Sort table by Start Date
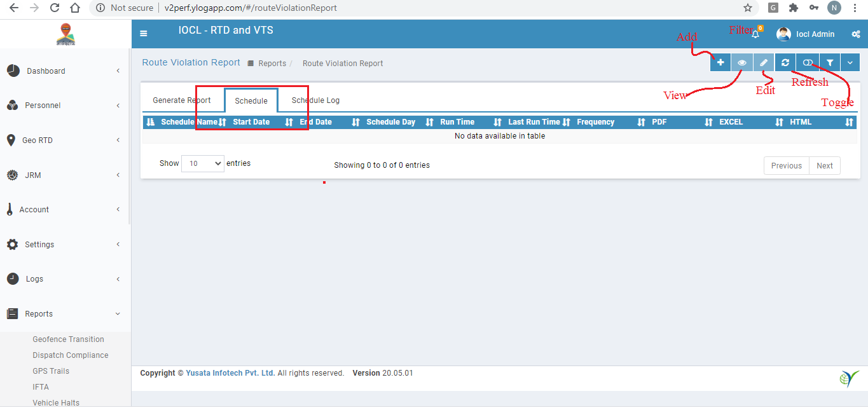868x410 pixels. 262,122
